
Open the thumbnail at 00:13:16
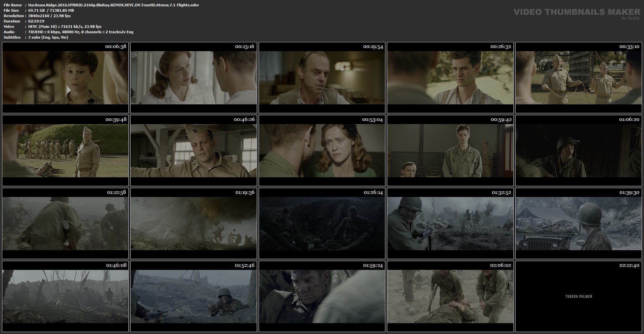(194, 78)
